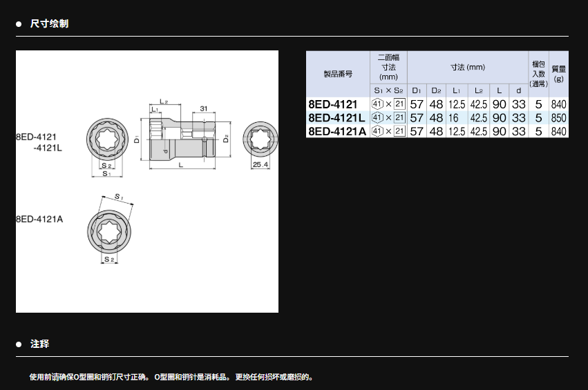Click product number 8ED-4121 in the table
The height and width of the screenshot is (390, 588).
pos(333,104)
